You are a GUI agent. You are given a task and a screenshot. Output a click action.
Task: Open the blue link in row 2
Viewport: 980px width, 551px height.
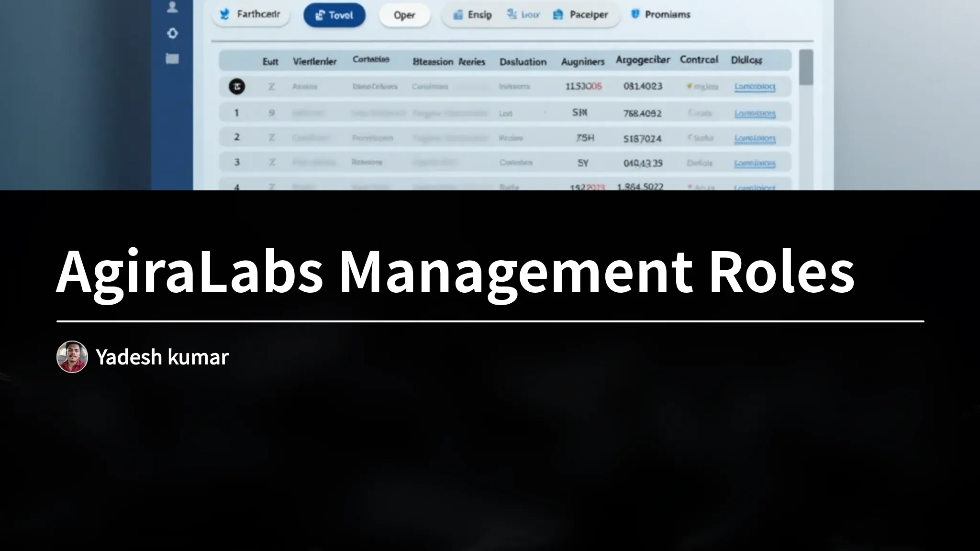pos(755,139)
